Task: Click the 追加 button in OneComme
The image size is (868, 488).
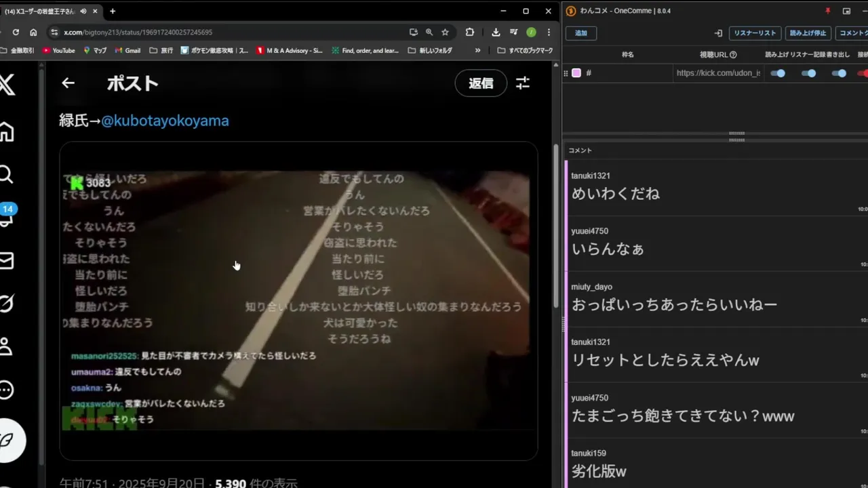Action: coord(581,33)
